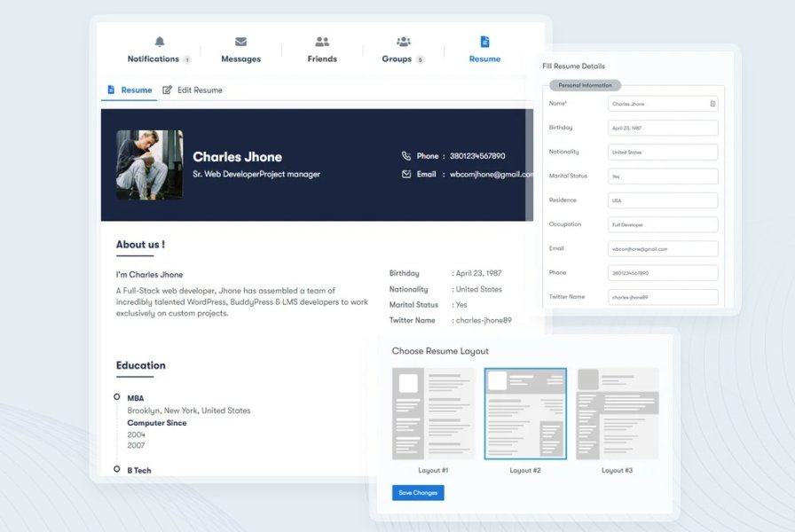Click the email envelope icon in resume header
This screenshot has width=795, height=532.
[406, 174]
